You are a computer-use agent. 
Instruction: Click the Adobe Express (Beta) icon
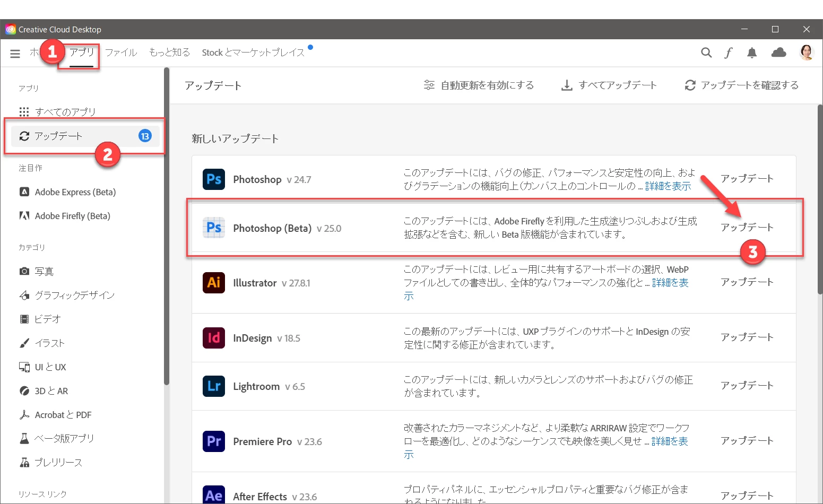(x=24, y=192)
